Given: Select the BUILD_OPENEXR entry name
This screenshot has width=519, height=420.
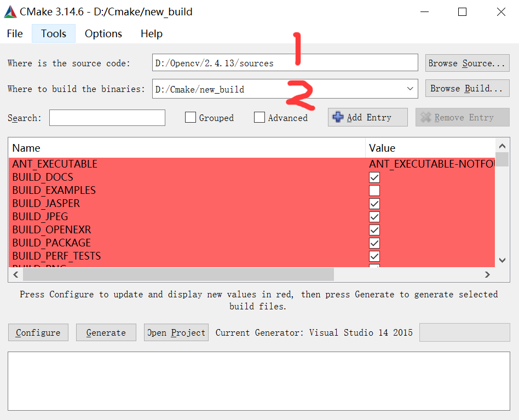Looking at the screenshot, I should (51, 229).
